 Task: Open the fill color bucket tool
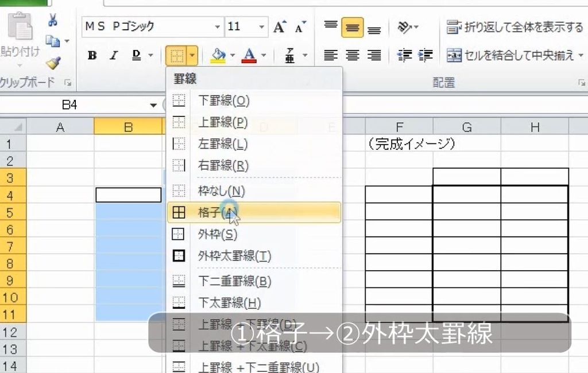tap(217, 55)
